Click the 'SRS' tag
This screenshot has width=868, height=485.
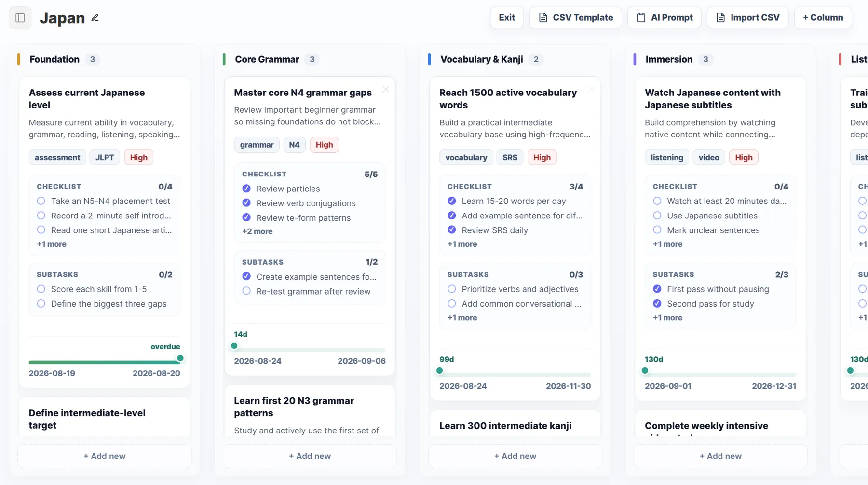click(x=510, y=157)
